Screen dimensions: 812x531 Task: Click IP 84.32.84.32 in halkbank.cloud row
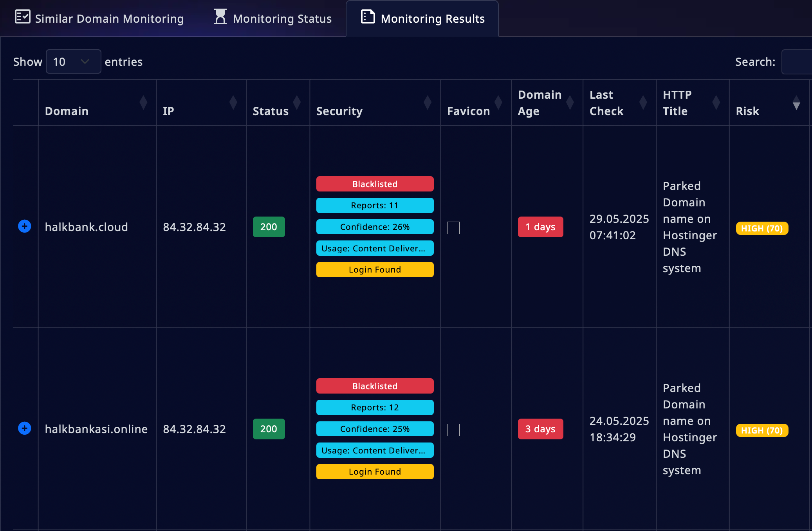coord(194,227)
